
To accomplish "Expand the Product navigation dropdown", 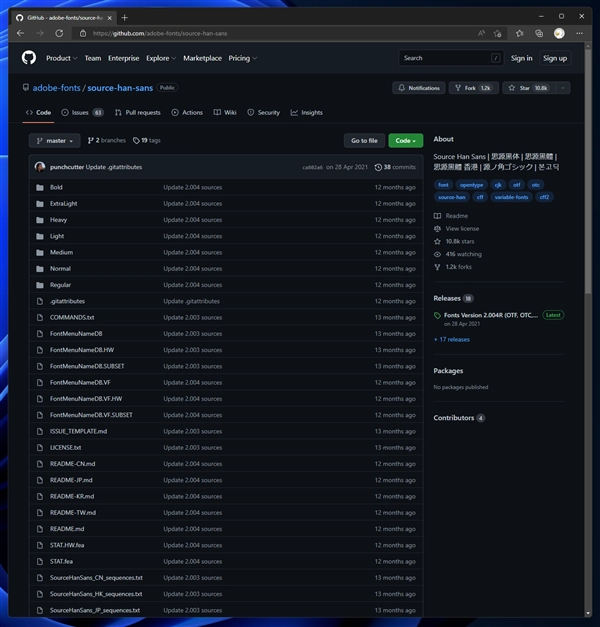I will 62,58.
